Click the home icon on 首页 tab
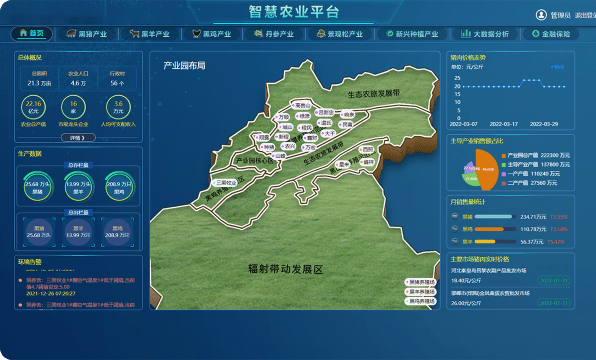Screen dimensions: 596x360 pyautogui.click(x=24, y=33)
